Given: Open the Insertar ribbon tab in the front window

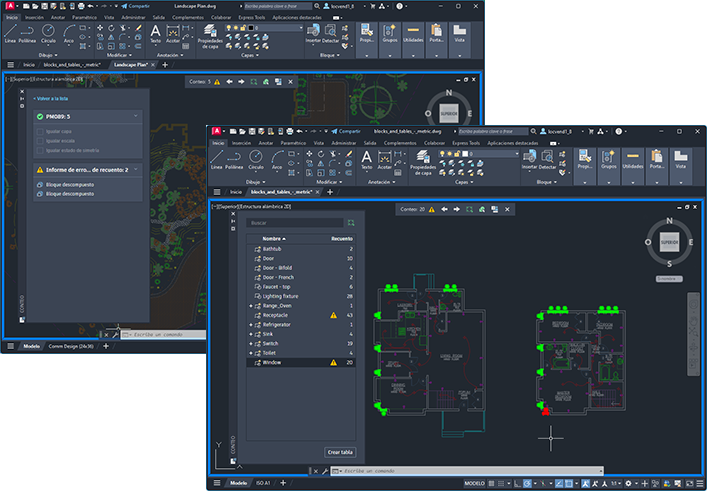Looking at the screenshot, I should pos(242,143).
